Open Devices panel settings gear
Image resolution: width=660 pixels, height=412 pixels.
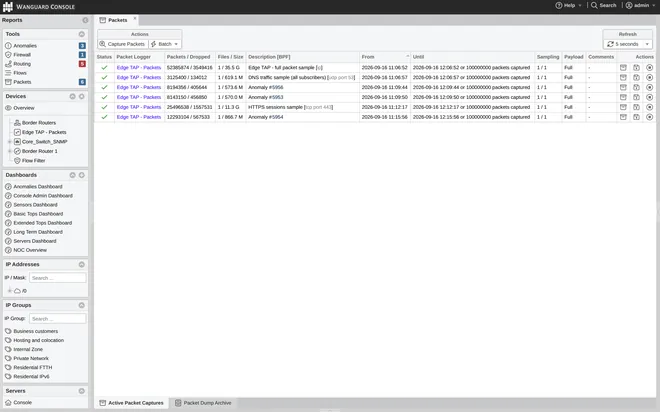pyautogui.click(x=82, y=96)
